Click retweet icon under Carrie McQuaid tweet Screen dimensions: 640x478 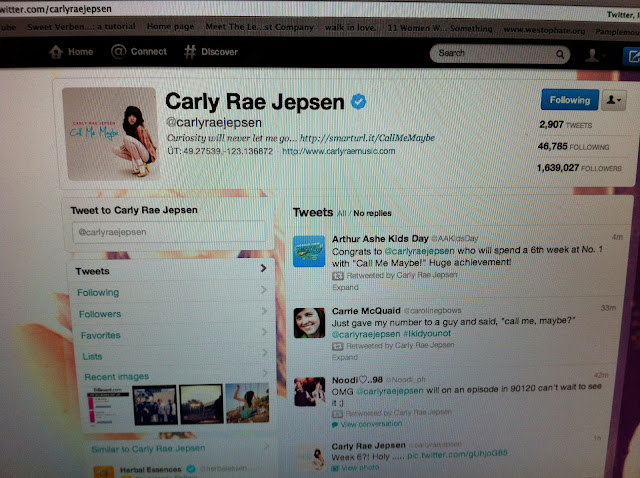337,346
